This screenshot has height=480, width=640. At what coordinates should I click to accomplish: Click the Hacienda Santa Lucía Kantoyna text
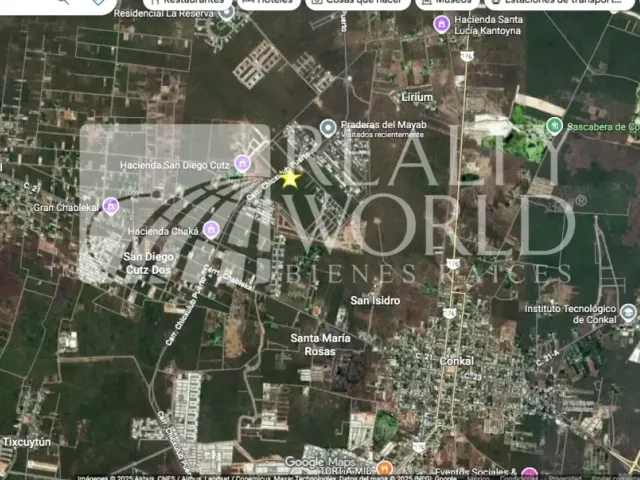coord(488,25)
